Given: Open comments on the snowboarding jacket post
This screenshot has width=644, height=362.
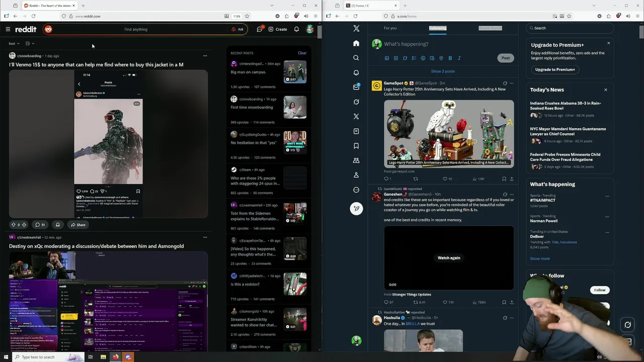Looking at the screenshot, I should pos(40,225).
